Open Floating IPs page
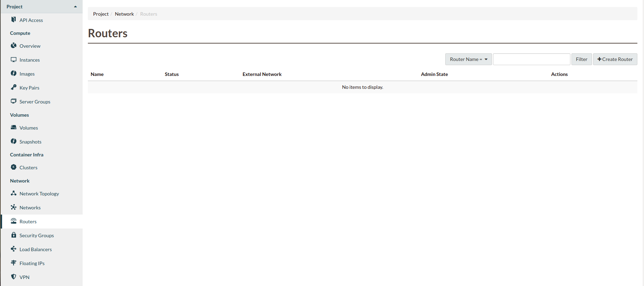The width and height of the screenshot is (644, 286). click(32, 263)
